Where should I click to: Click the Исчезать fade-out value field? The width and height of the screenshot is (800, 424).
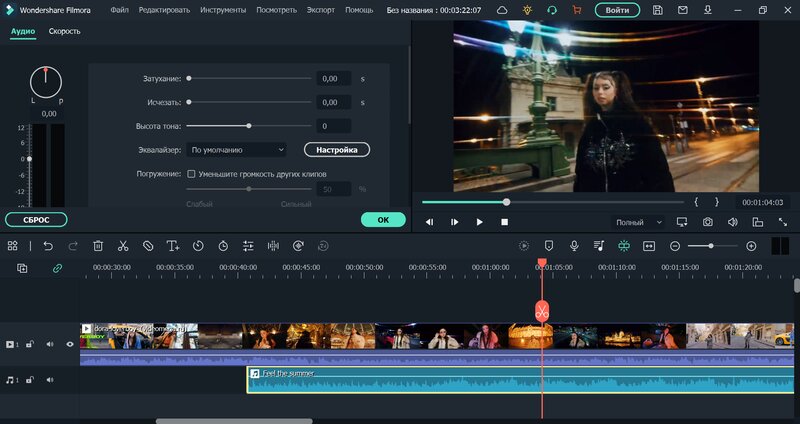tap(334, 102)
